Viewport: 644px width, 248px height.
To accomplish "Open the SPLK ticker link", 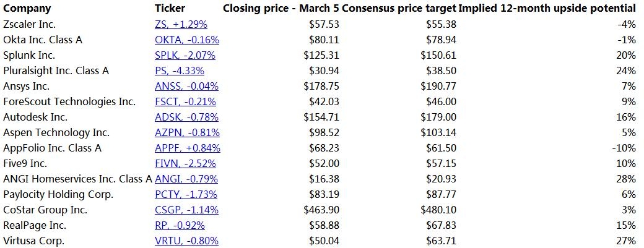I will 185,56.
